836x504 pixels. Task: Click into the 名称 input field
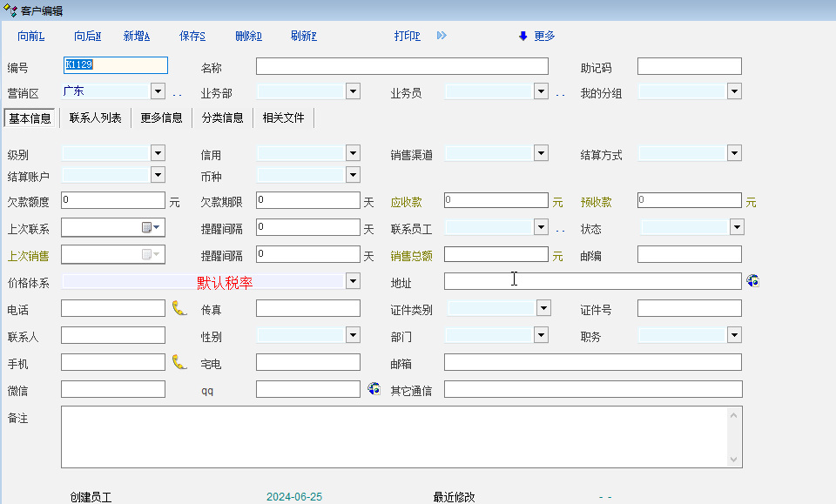pyautogui.click(x=401, y=67)
